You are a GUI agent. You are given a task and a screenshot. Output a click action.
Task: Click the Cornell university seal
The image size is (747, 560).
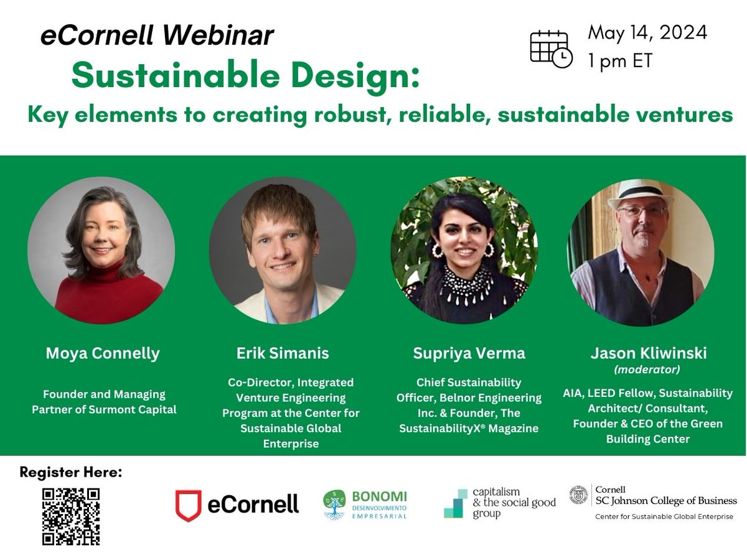[x=579, y=495]
